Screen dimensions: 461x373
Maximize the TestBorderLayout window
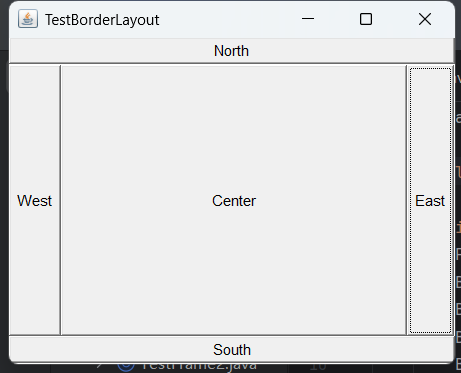click(x=366, y=19)
